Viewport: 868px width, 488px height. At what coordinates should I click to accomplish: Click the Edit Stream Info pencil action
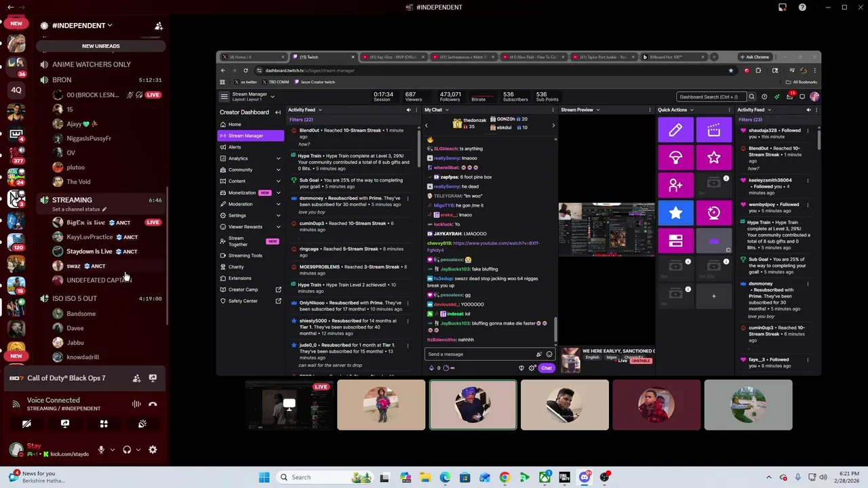point(675,130)
